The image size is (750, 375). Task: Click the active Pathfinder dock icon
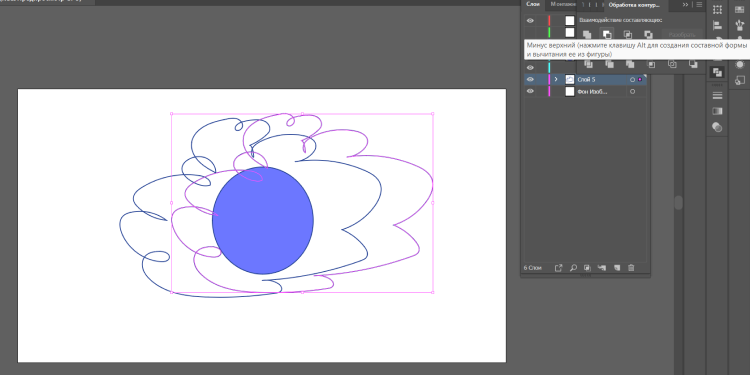point(717,72)
